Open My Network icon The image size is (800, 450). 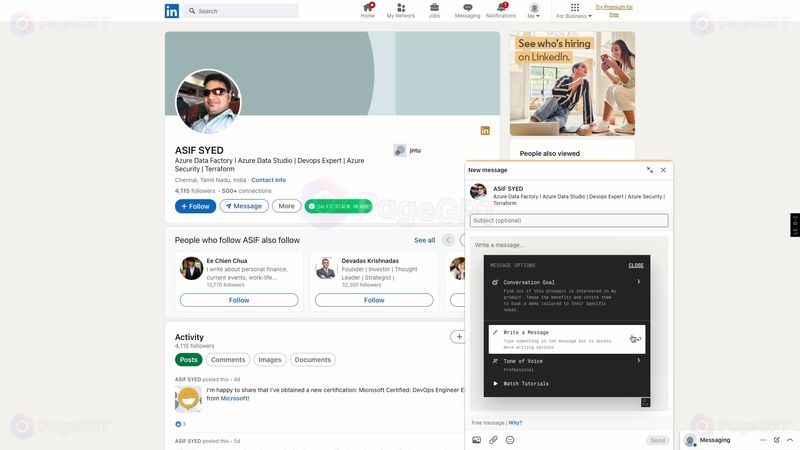tap(401, 10)
